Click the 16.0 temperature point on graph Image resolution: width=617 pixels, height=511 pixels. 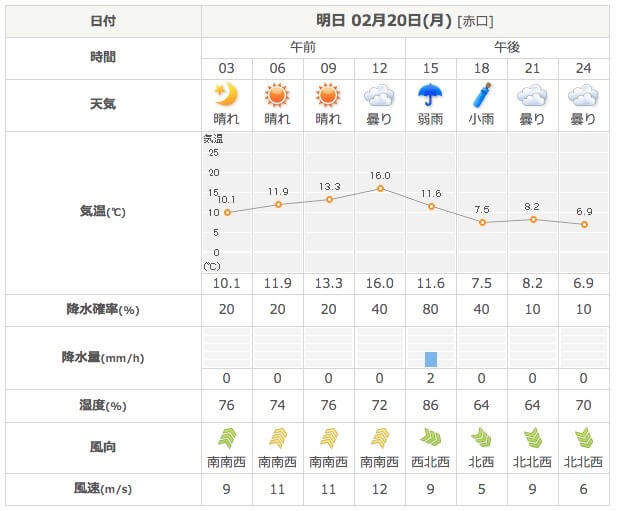click(x=380, y=189)
